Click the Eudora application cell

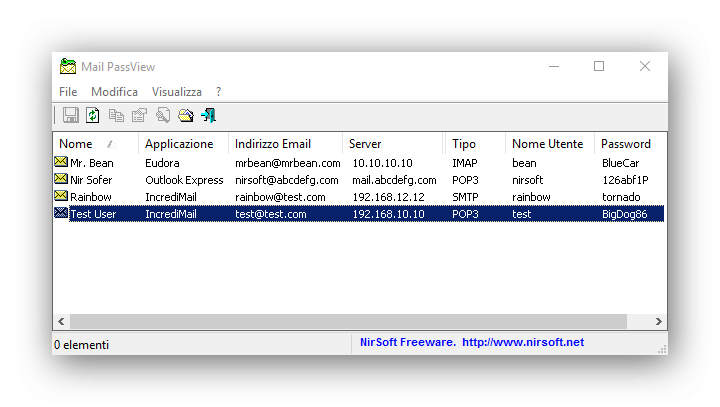162,163
